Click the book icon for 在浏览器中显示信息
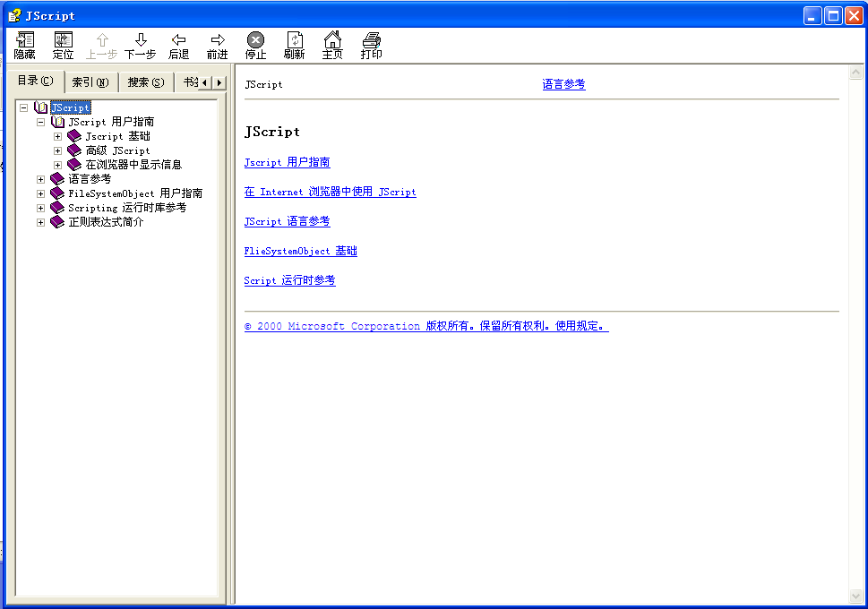This screenshot has height=609, width=868. (x=74, y=165)
